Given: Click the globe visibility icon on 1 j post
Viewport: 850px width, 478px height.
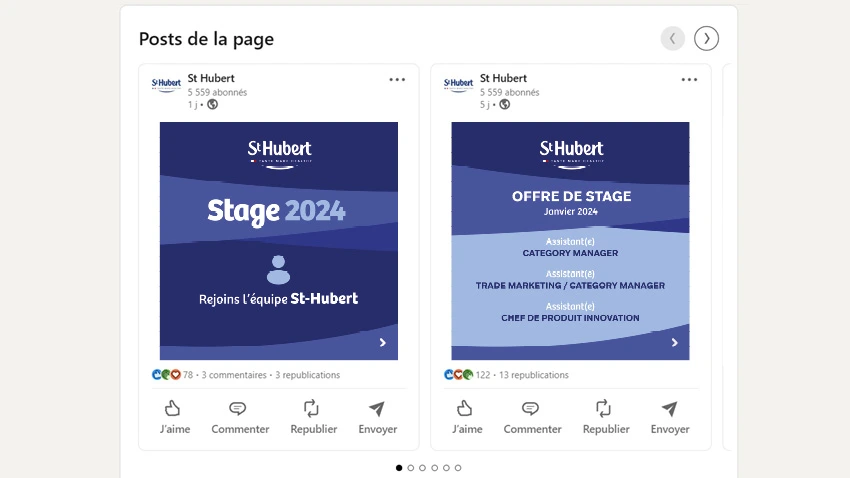Looking at the screenshot, I should 212,105.
